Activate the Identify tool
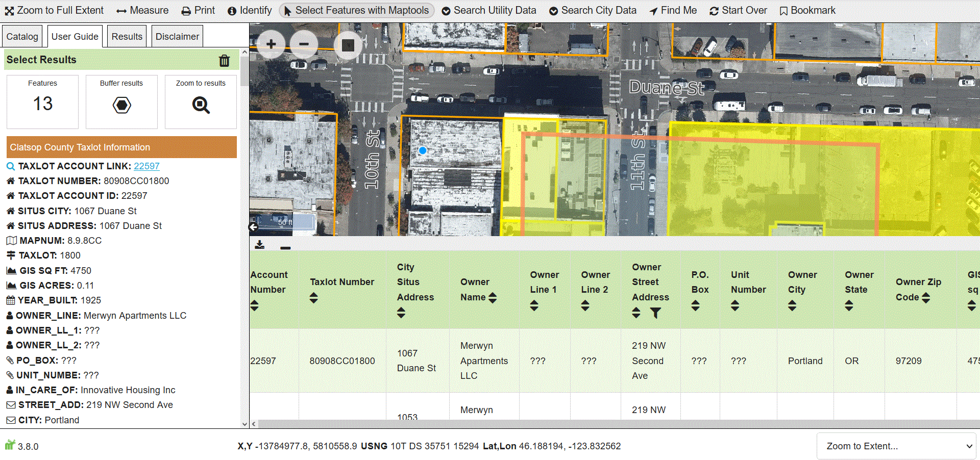The width and height of the screenshot is (980, 460). 250,10
